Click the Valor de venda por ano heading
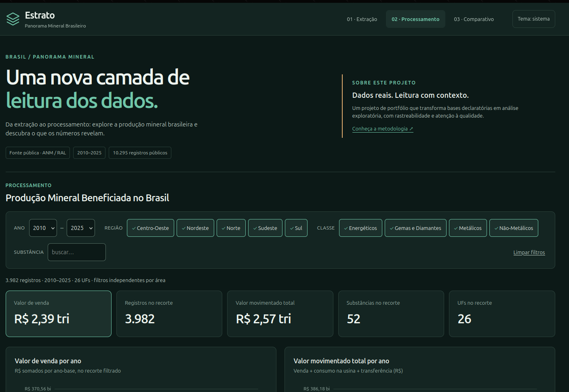 [x=48, y=361]
